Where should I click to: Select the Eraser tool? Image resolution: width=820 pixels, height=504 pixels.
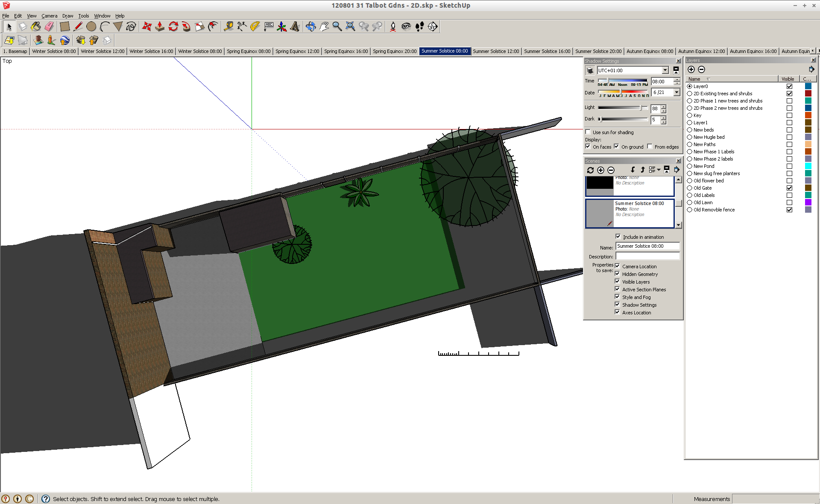(49, 26)
